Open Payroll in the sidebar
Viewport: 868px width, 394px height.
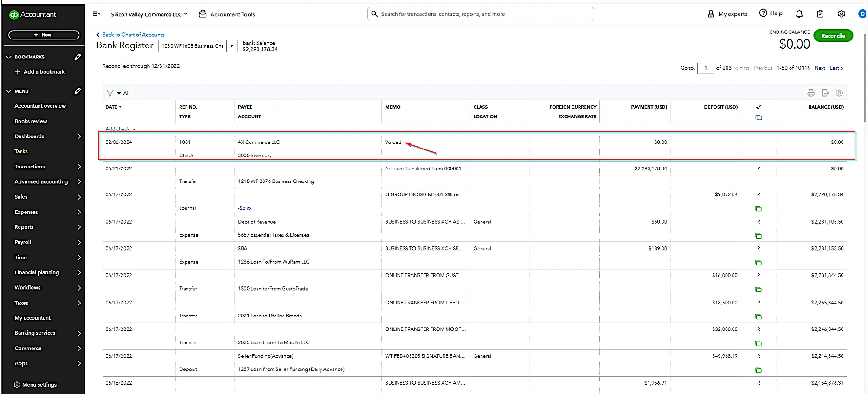click(23, 242)
